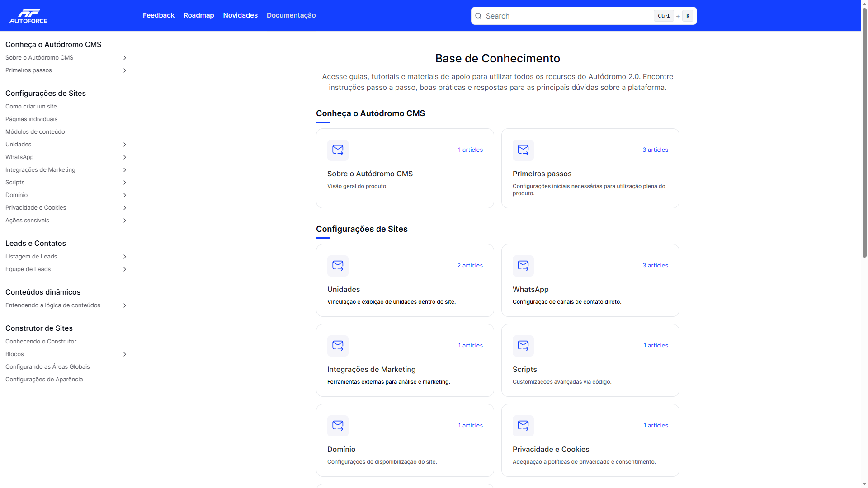Expand the Blocos sidebar chevron
The height and width of the screenshot is (488, 868).
point(125,354)
